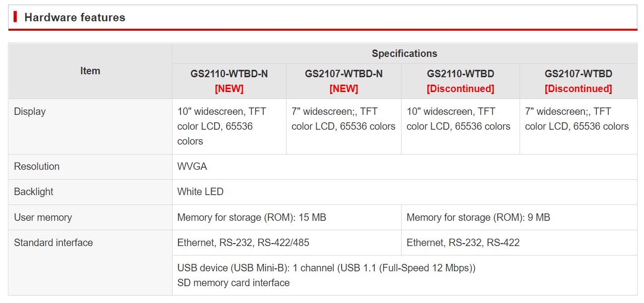This screenshot has width=644, height=303.
Task: Click the USB device Mini-B specification text
Action: click(x=326, y=268)
